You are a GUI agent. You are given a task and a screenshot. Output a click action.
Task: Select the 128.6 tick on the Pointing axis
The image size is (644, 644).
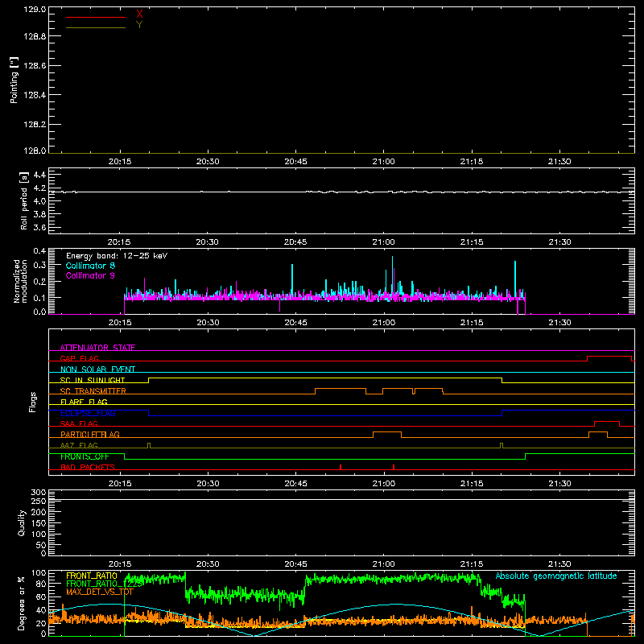(x=35, y=66)
